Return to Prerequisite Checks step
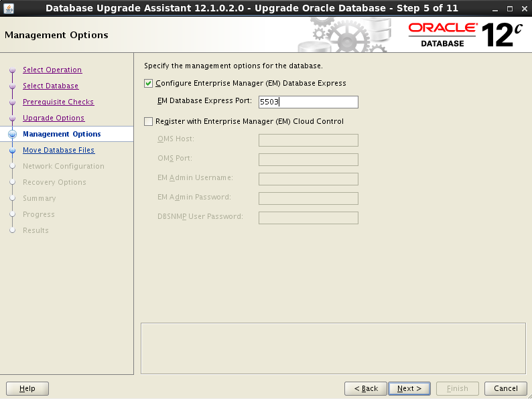Screen dimensions: 532x399 pos(58,102)
